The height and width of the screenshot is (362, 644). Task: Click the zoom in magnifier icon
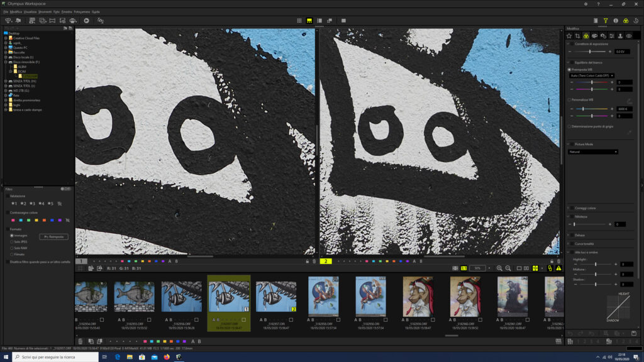(499, 268)
